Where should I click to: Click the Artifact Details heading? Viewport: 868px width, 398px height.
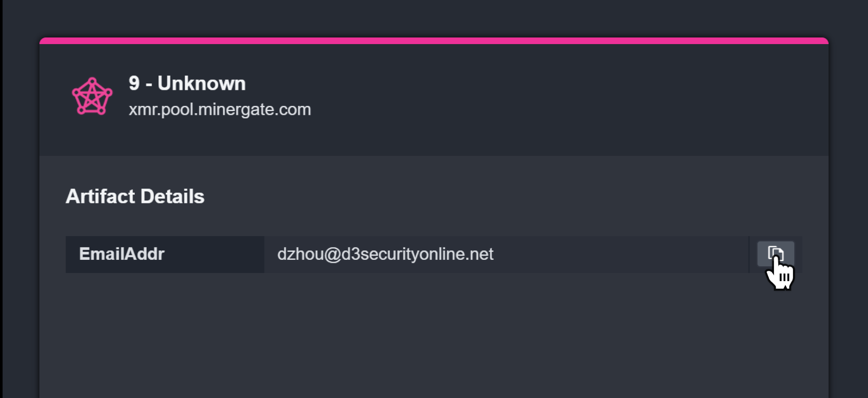pyautogui.click(x=135, y=196)
